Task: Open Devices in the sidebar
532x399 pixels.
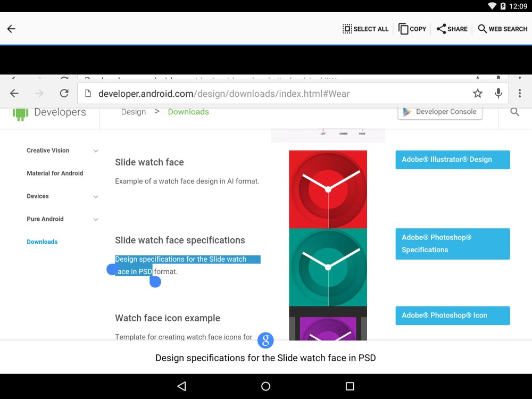Action: click(38, 196)
